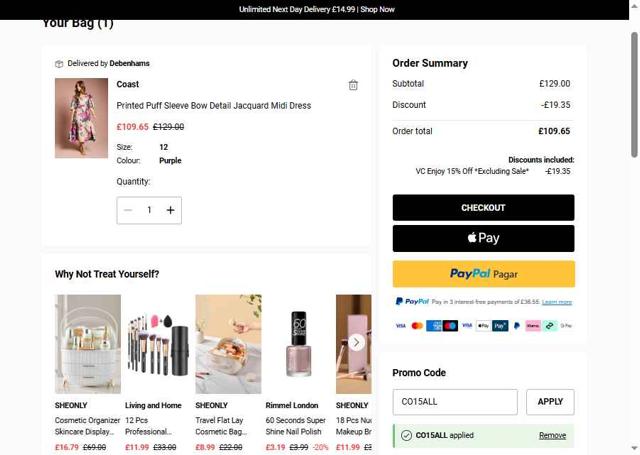Click the Cosmetic Organizer Skincare Display title

point(87,426)
